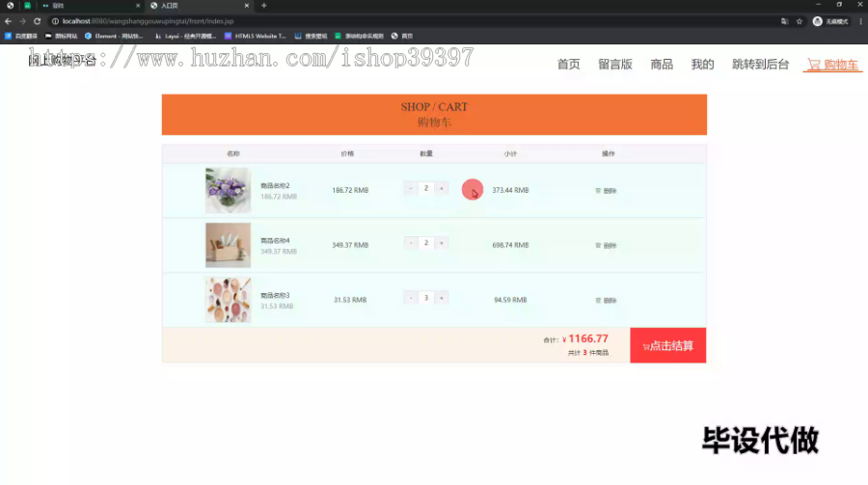Click the product name 商品名称3
The image size is (868, 485).
click(x=275, y=295)
